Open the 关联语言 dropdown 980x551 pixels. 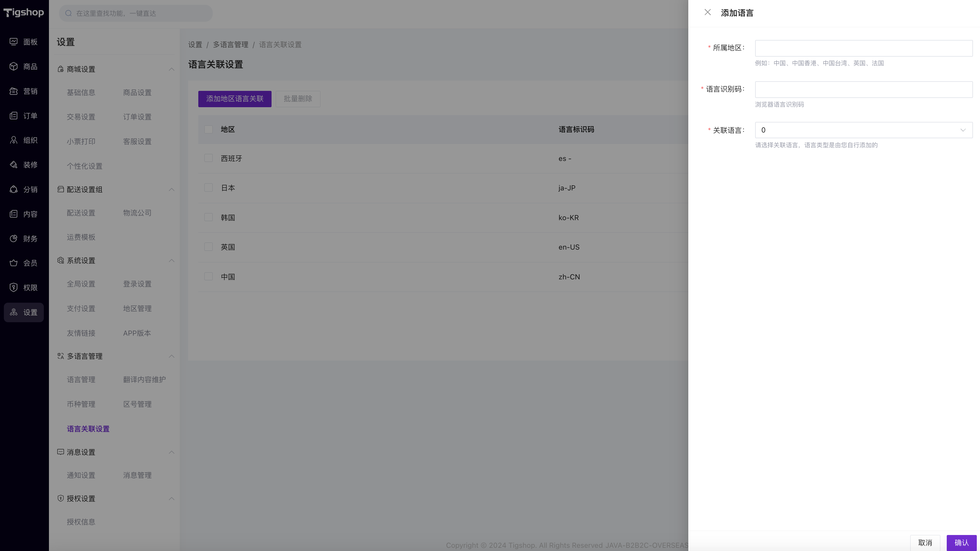click(863, 130)
